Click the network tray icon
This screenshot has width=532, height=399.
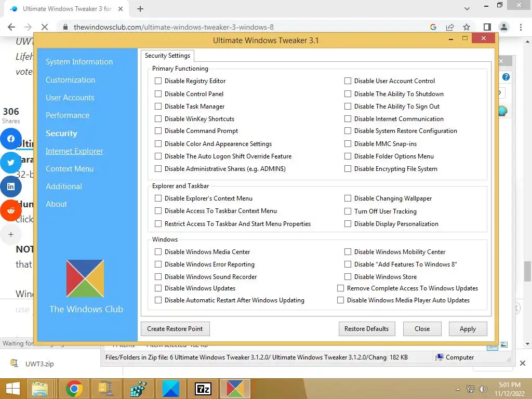(471, 389)
